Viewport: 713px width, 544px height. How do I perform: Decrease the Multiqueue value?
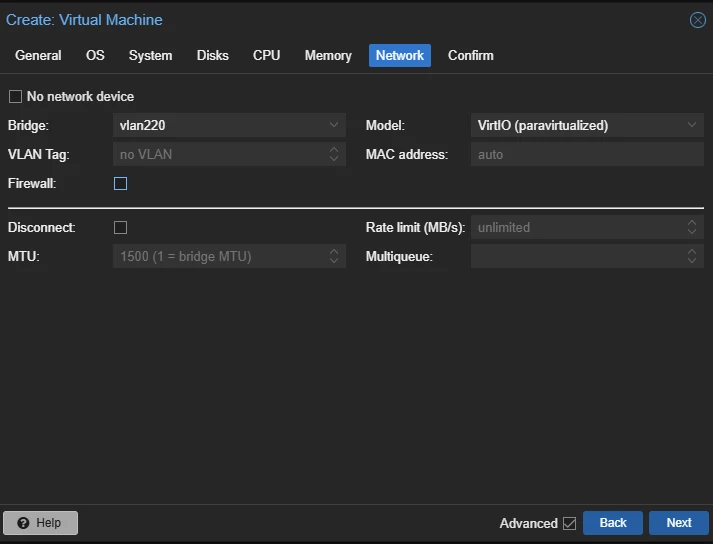pos(692,262)
